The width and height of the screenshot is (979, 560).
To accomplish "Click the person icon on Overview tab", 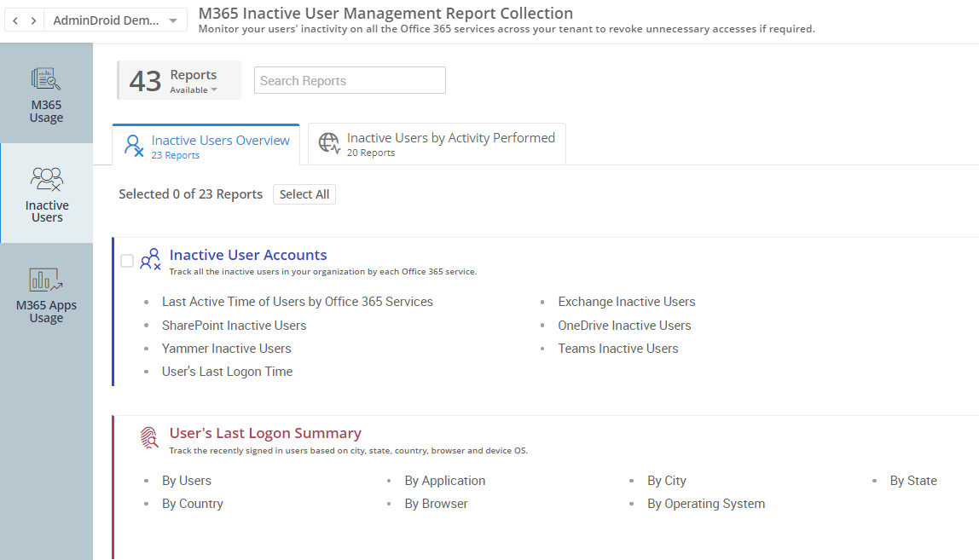I will coord(134,145).
